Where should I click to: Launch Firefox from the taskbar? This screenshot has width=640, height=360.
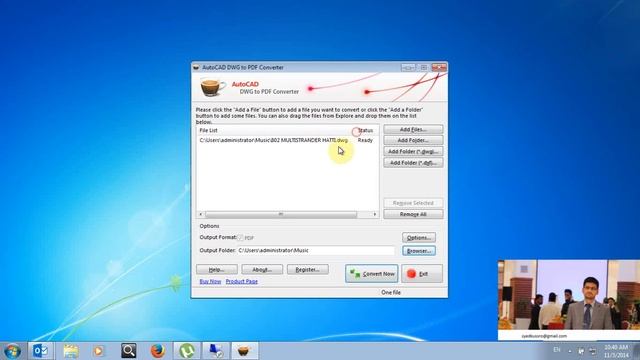158,351
